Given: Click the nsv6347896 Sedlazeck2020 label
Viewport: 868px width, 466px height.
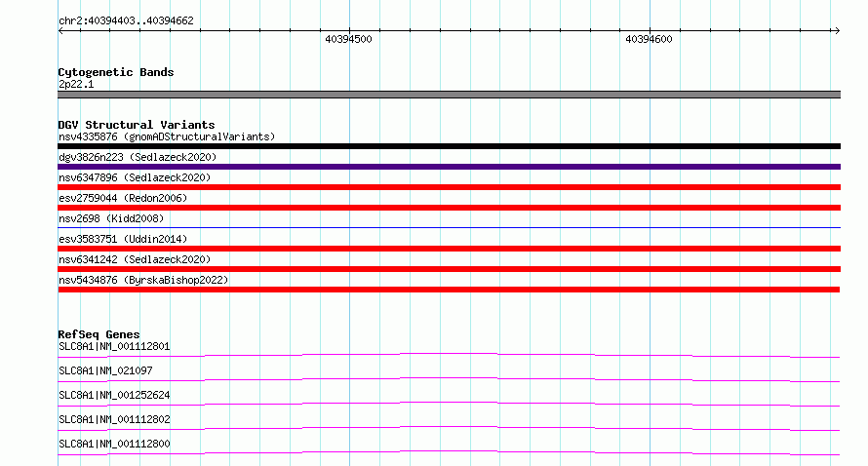Looking at the screenshot, I should coord(135,177).
